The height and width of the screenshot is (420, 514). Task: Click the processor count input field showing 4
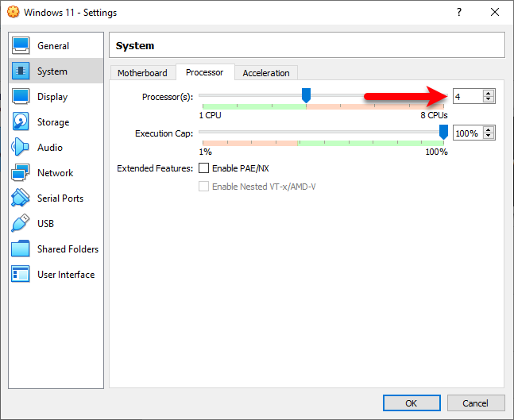[468, 96]
